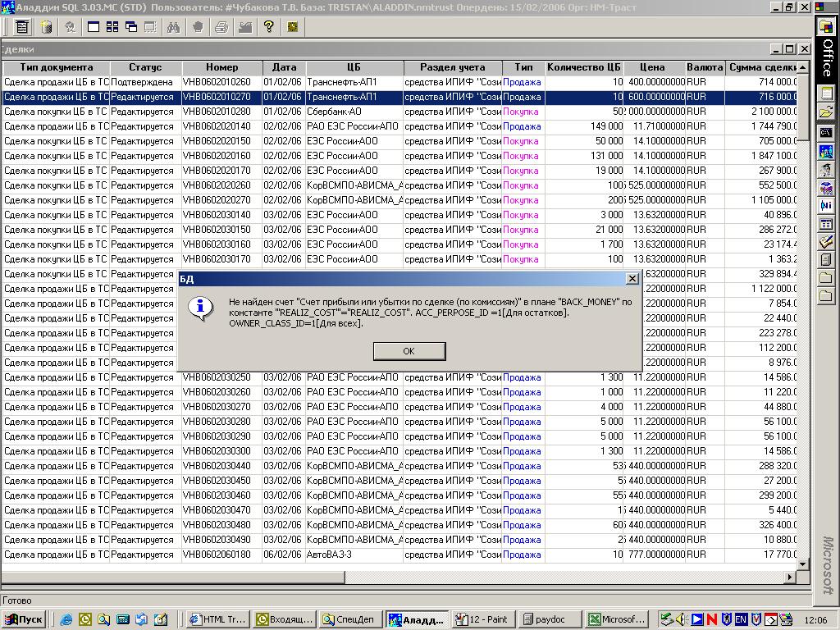840x630 pixels.
Task: Click the red N tray icon
Action: click(711, 619)
